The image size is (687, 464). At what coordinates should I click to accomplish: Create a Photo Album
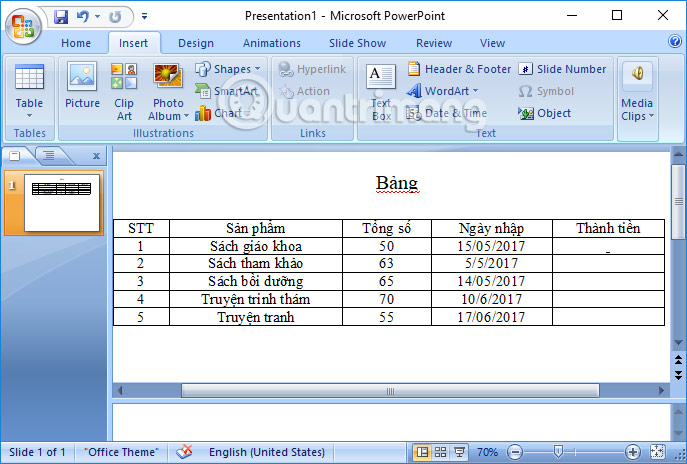(168, 91)
